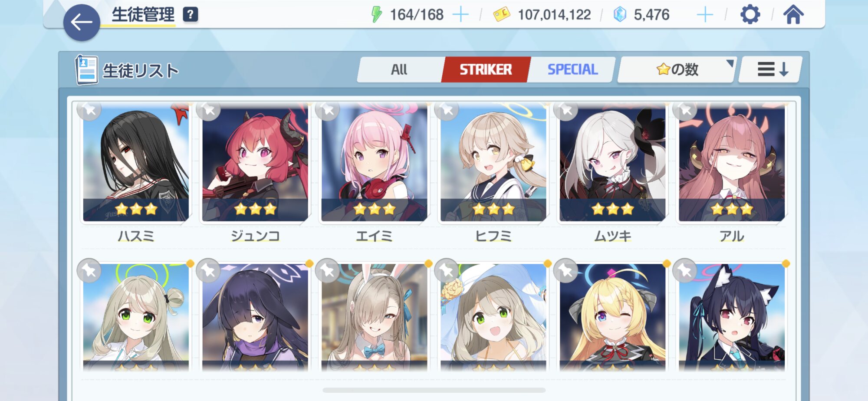Expand the ★の数 sort dropdown
The width and height of the screenshot is (868, 401).
tap(677, 69)
